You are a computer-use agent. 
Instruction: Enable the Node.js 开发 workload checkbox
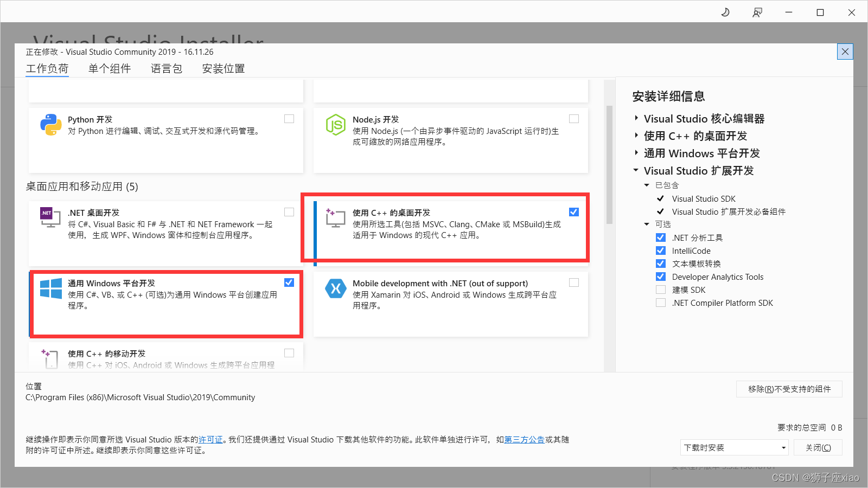point(574,119)
